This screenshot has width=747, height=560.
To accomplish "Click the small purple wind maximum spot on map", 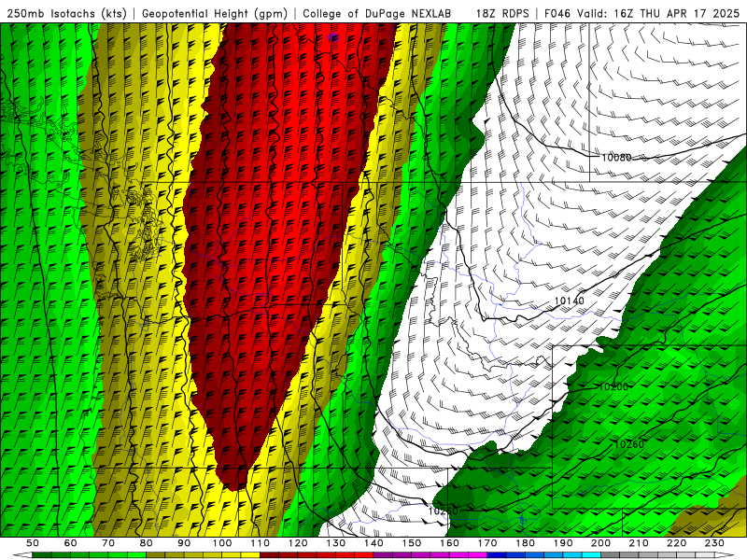I will click(333, 37).
